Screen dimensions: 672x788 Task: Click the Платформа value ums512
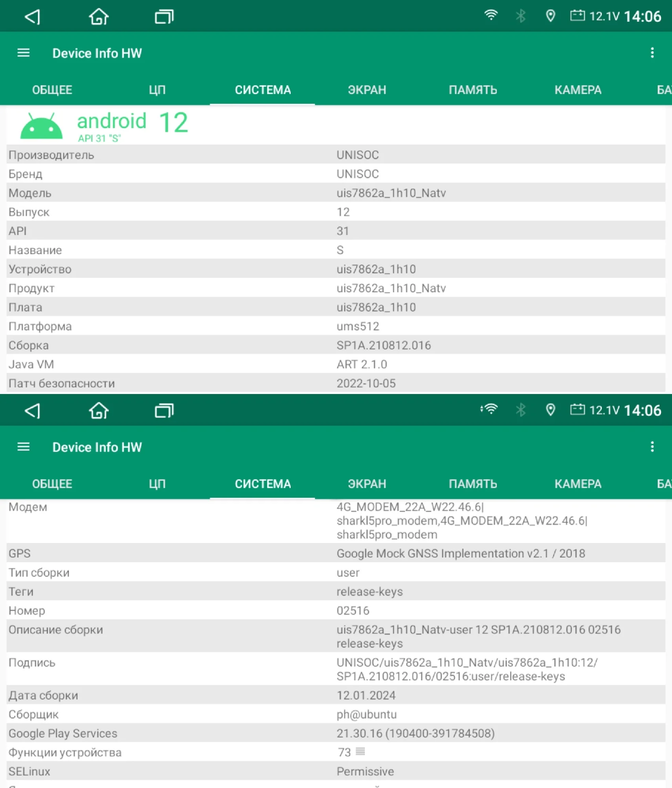(358, 326)
